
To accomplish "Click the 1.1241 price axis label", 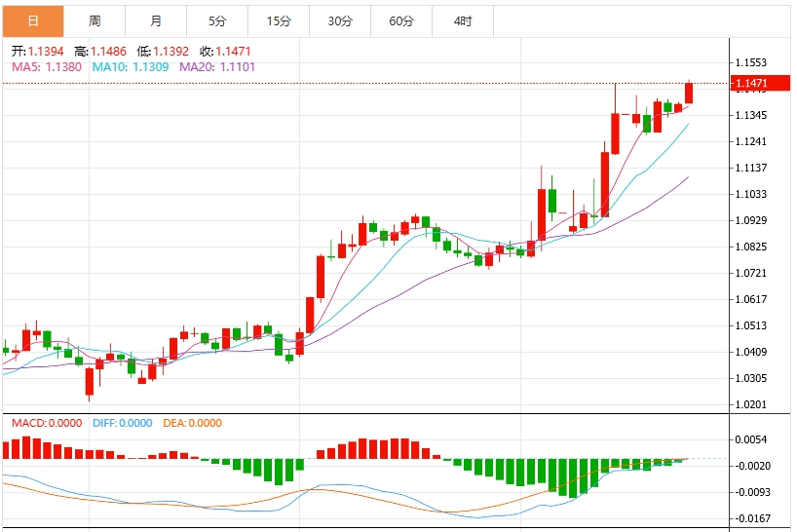I will pyautogui.click(x=751, y=141).
